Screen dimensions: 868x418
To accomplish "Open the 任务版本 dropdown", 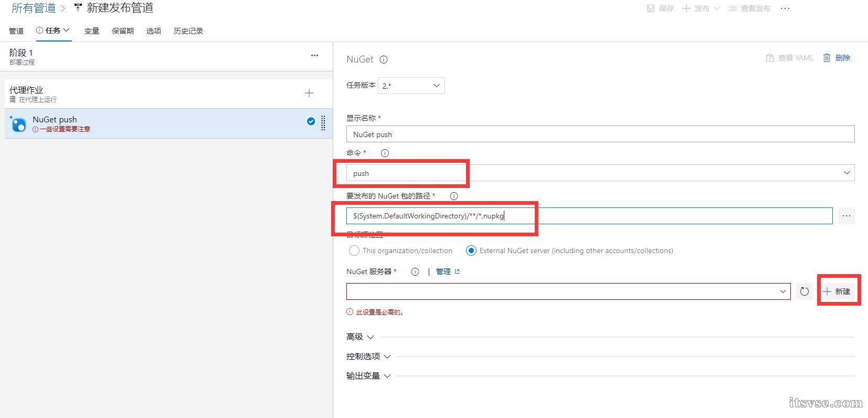I will pyautogui.click(x=411, y=86).
